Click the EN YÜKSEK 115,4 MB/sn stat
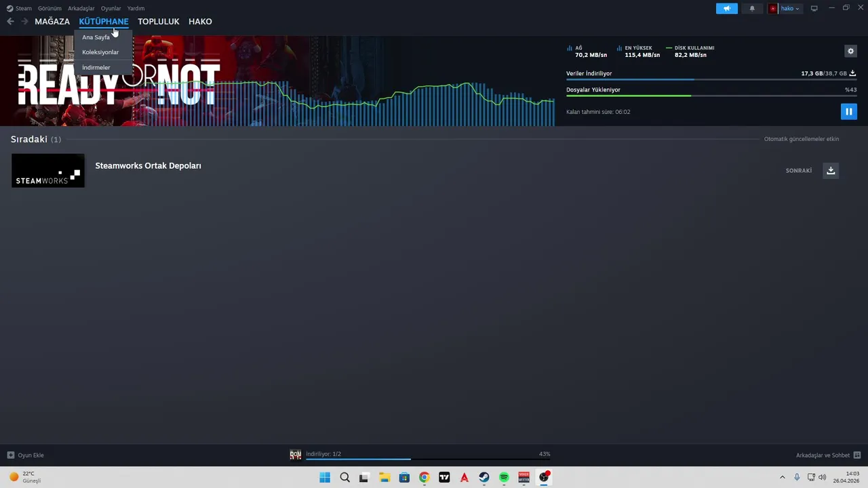Image resolution: width=868 pixels, height=488 pixels. pos(638,52)
